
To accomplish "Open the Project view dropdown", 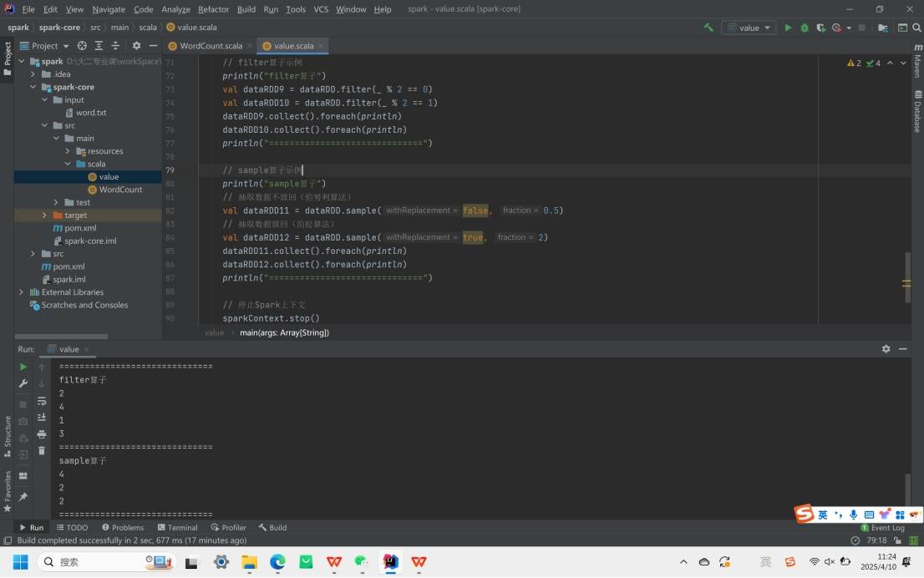I will [x=45, y=45].
